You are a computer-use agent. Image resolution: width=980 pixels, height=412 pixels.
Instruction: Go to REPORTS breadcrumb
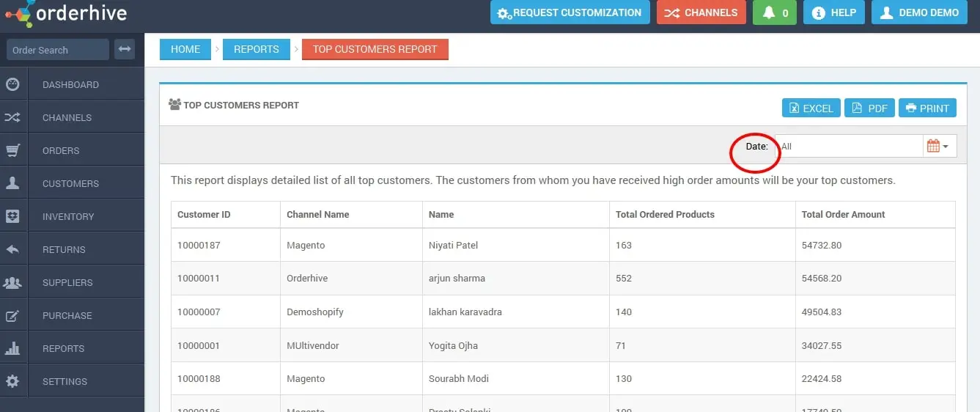[x=257, y=49]
